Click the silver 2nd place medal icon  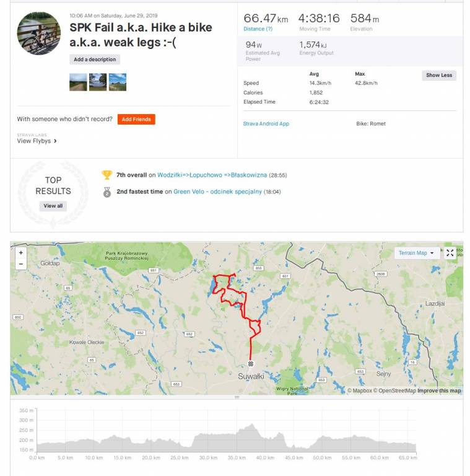click(x=107, y=192)
